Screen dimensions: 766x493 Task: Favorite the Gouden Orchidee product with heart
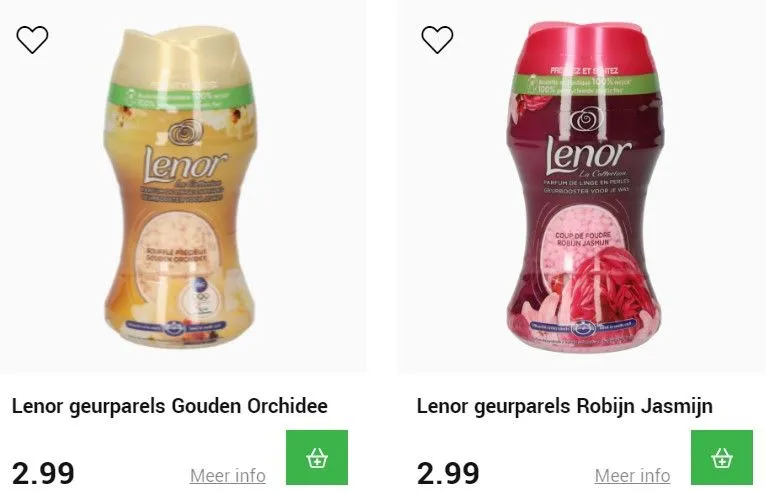[x=32, y=39]
